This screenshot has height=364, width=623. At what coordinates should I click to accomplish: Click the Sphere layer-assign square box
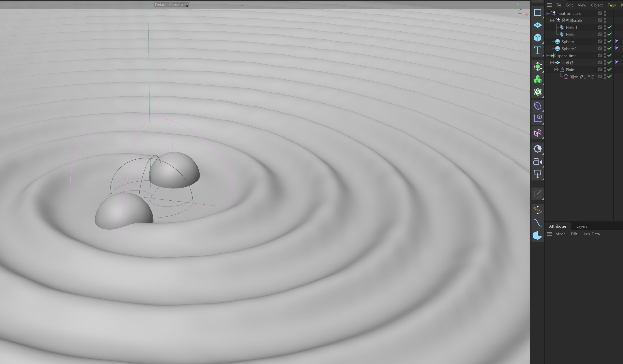tap(600, 41)
